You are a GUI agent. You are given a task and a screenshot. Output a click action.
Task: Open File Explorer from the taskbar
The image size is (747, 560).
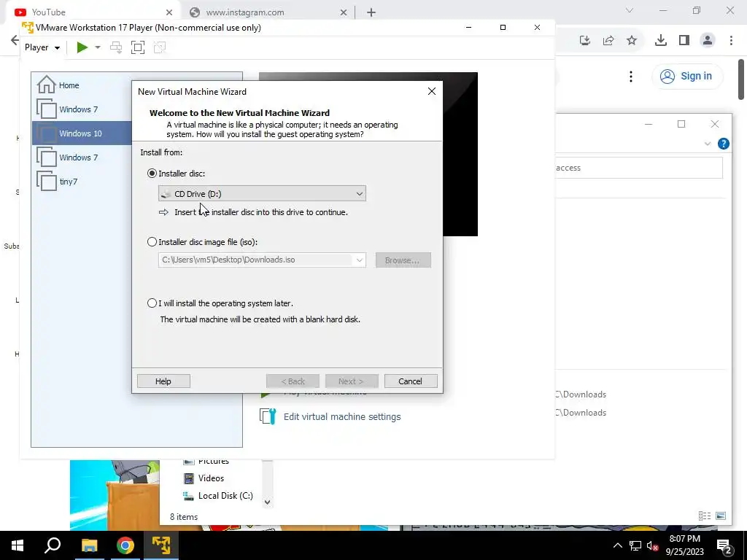coord(89,545)
